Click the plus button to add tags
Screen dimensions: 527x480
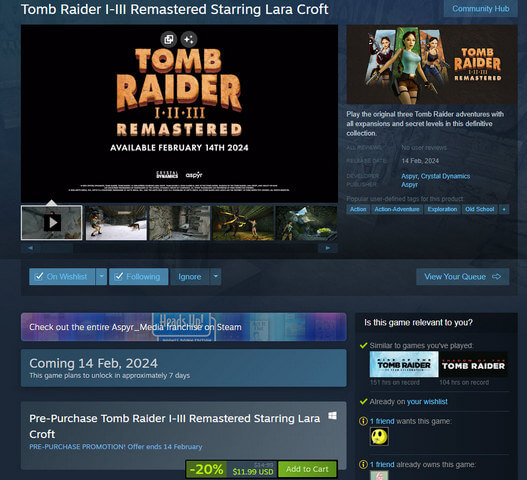pyautogui.click(x=504, y=209)
